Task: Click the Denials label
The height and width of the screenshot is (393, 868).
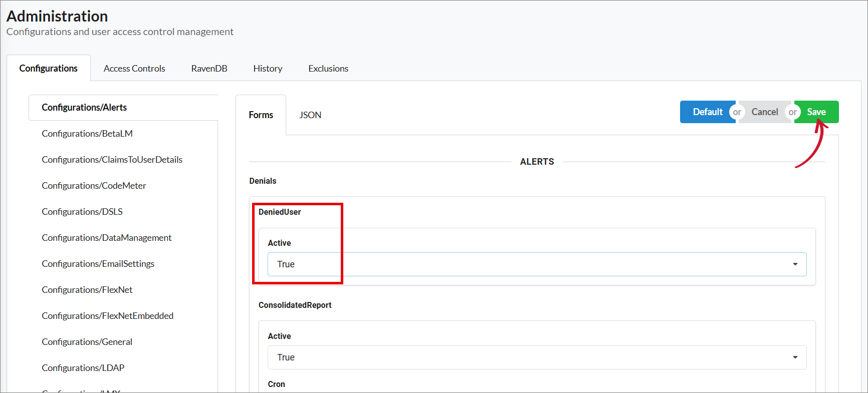Action: [x=263, y=181]
